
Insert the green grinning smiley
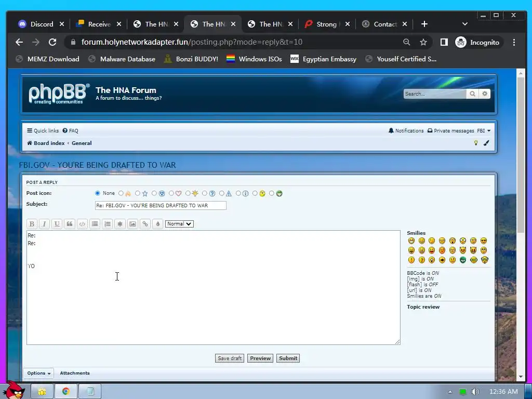pyautogui.click(x=463, y=260)
